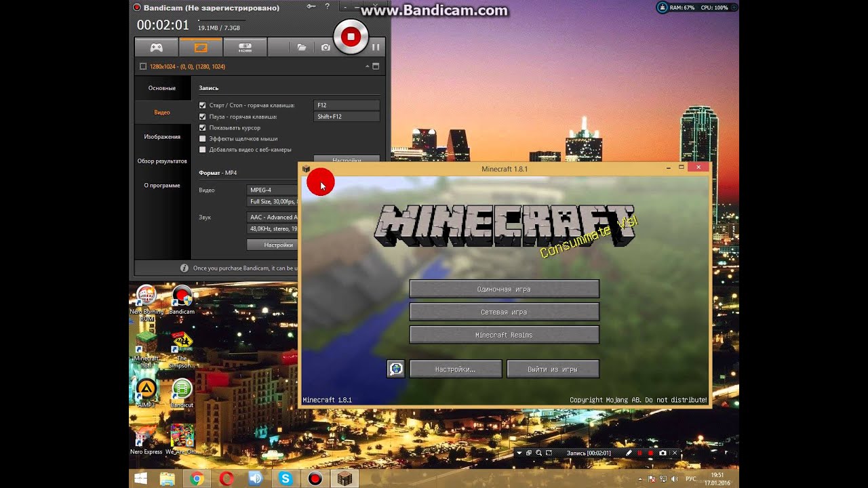Open We_Are_On video file on desktop
868x488 pixels.
pos(182,439)
